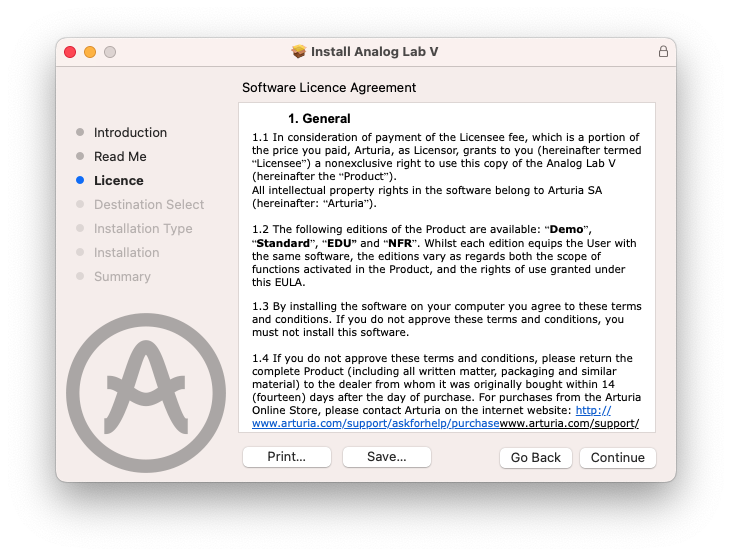Select the Introduction step in sidebar
Viewport: 732px width, 556px height.
[x=130, y=133]
